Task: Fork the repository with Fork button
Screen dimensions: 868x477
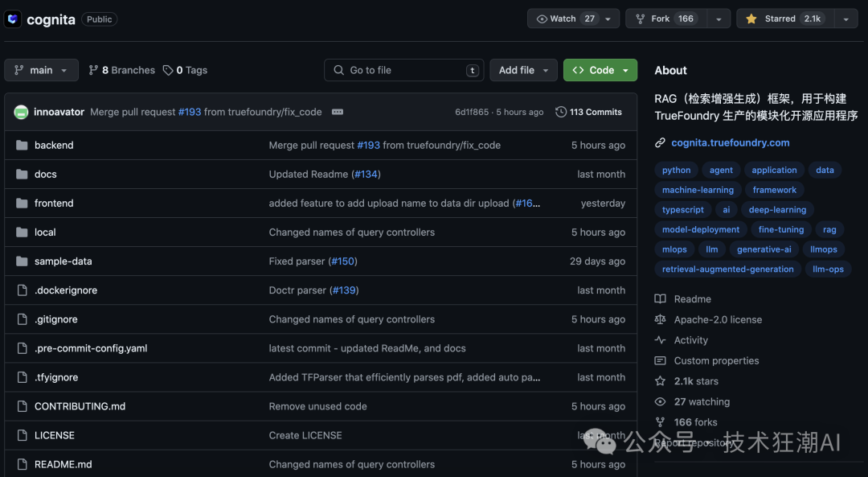Action: pyautogui.click(x=666, y=19)
